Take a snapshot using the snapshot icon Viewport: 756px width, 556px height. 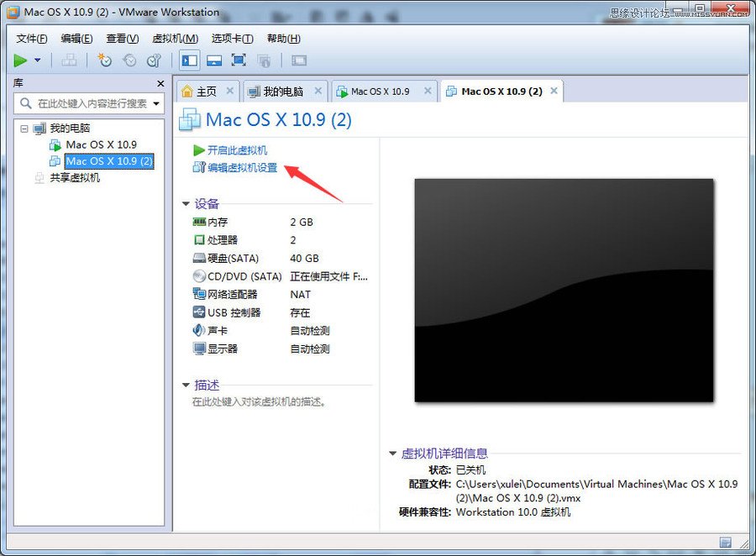point(104,60)
